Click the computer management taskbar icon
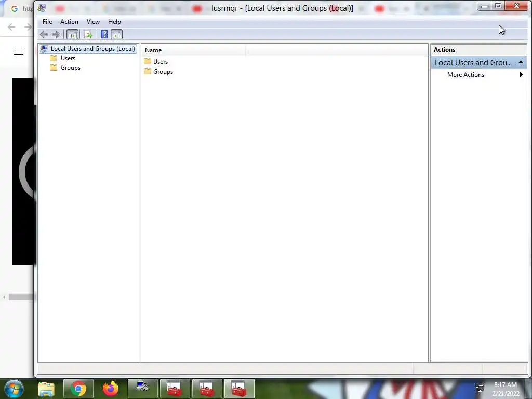The width and height of the screenshot is (532, 399). [x=142, y=389]
